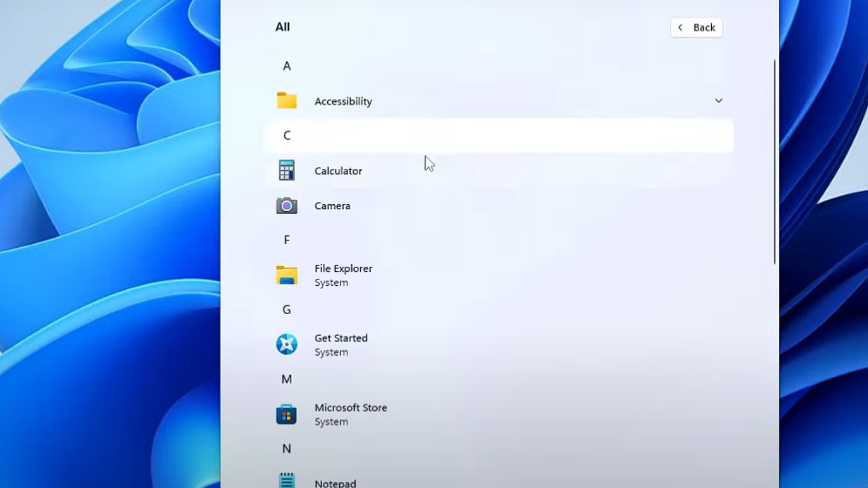Image resolution: width=868 pixels, height=488 pixels.
Task: Click the Accessibility folder icon
Action: tap(287, 101)
